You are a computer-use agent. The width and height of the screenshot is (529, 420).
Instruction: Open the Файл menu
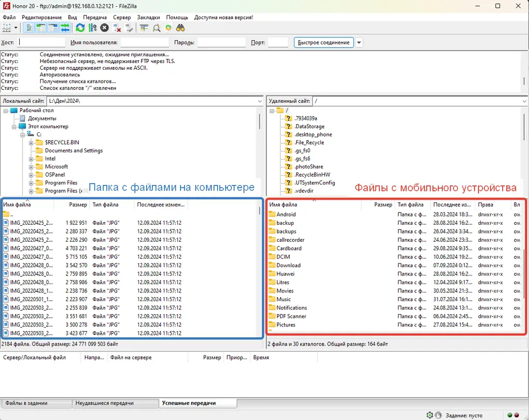9,17
